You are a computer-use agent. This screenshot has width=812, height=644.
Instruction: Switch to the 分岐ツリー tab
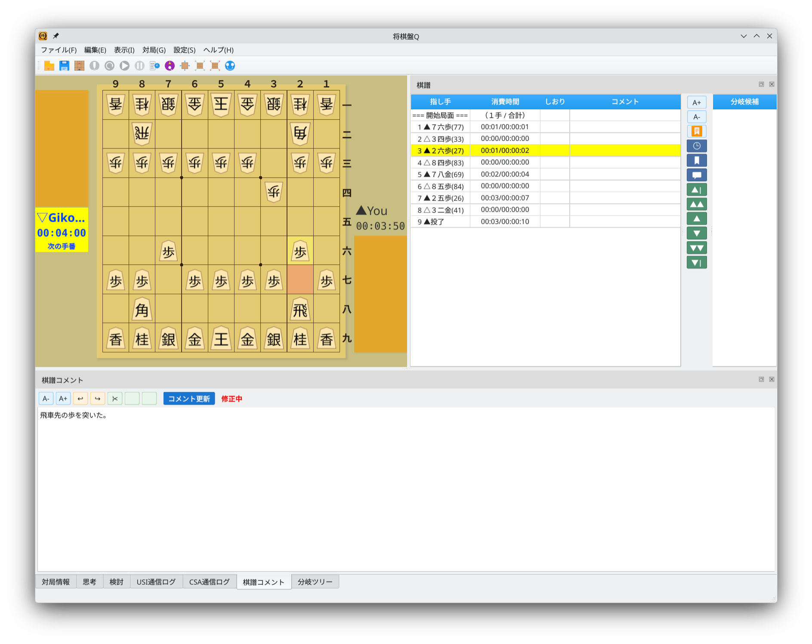point(315,582)
